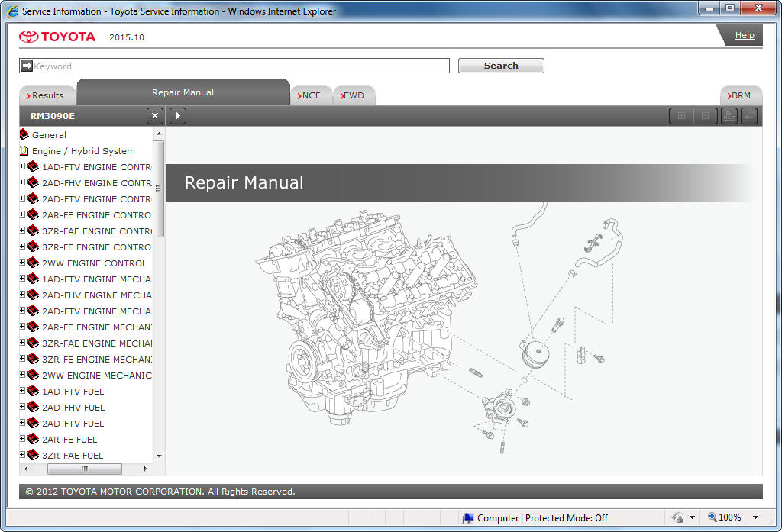Click the 100% zoom magnifier in status bar

click(713, 517)
